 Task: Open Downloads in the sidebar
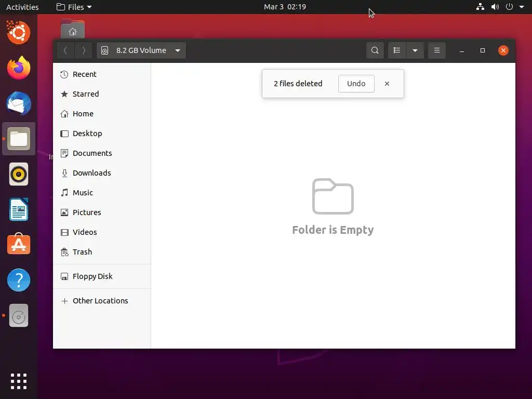coord(102,172)
